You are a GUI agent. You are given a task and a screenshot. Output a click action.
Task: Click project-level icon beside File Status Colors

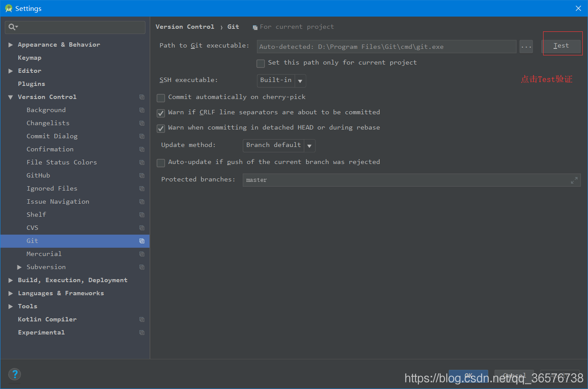[142, 162]
